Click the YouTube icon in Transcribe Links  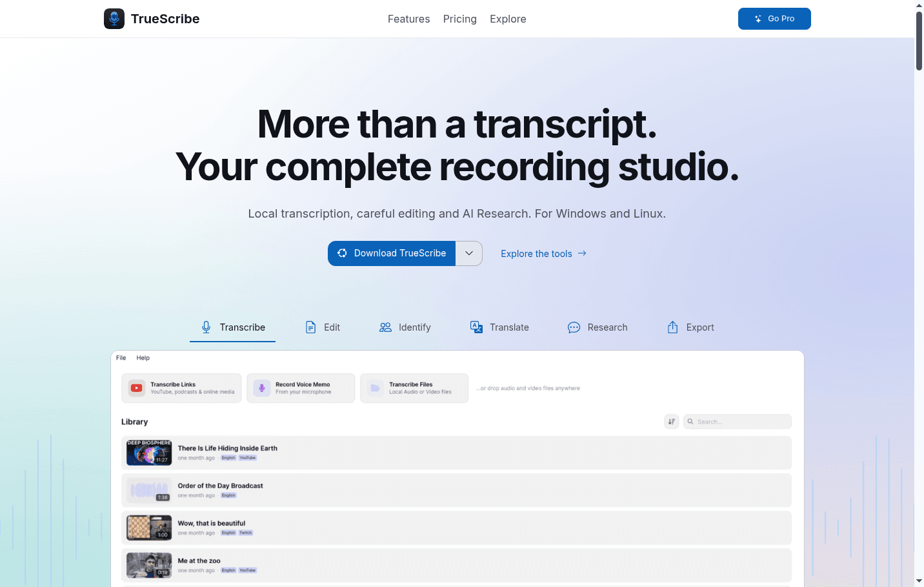click(x=137, y=388)
